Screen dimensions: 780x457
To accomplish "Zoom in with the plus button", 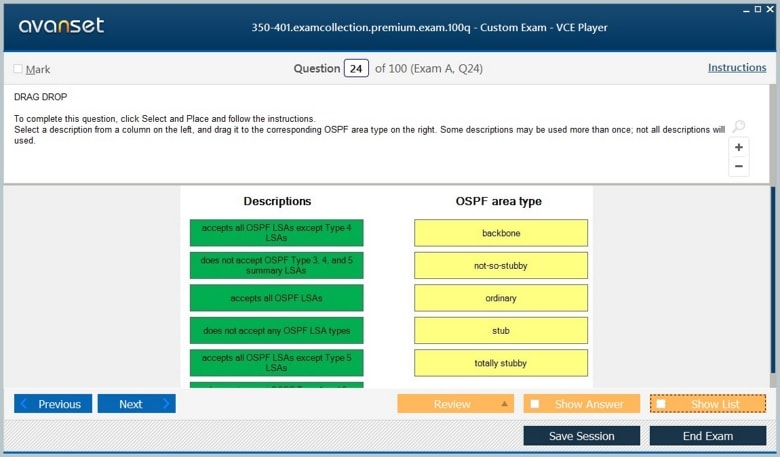I will (x=738, y=147).
